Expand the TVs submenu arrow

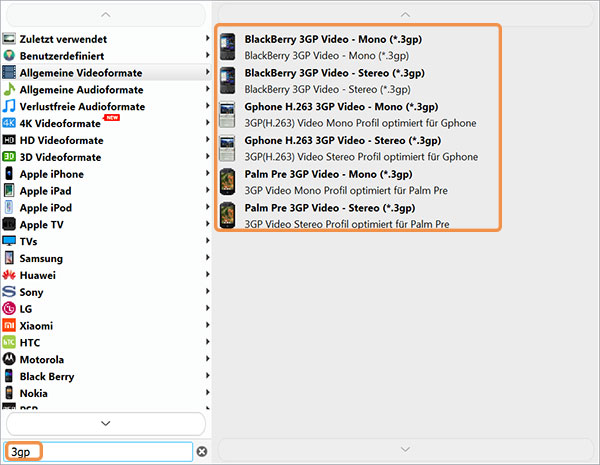[207, 240]
